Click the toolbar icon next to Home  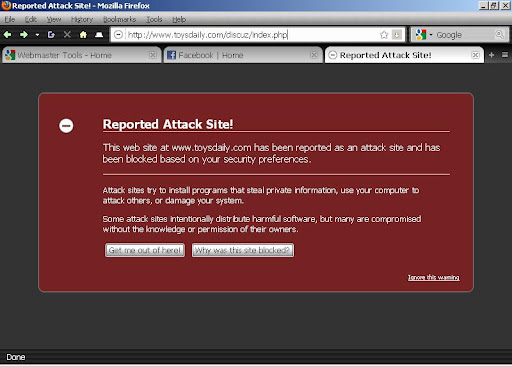(x=99, y=34)
